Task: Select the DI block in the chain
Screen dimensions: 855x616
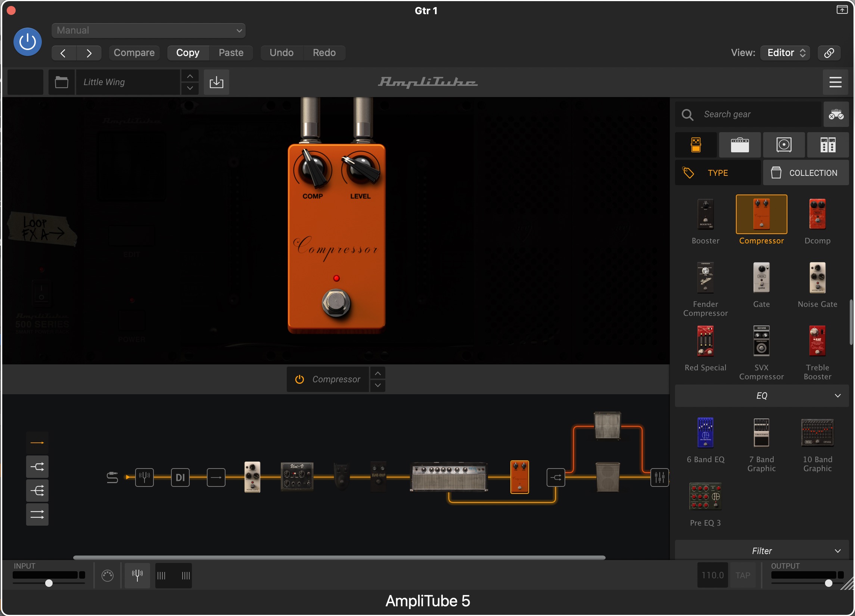Action: tap(180, 477)
